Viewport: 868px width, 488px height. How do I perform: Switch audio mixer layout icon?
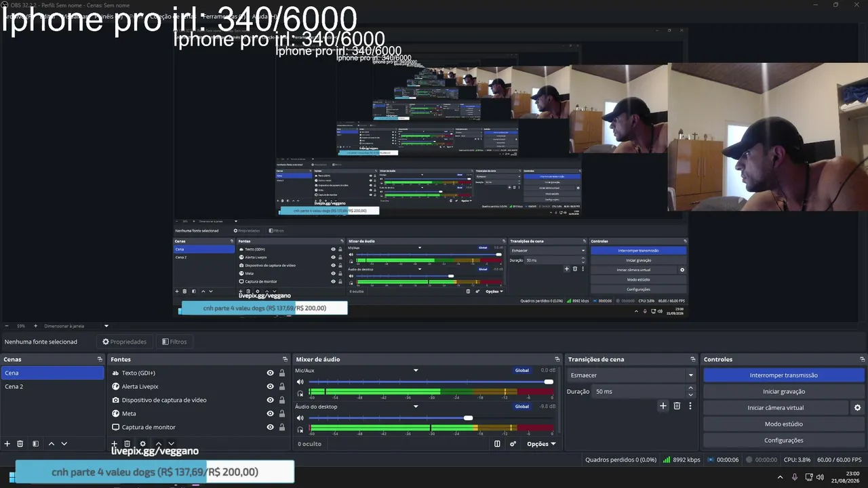tap(497, 444)
